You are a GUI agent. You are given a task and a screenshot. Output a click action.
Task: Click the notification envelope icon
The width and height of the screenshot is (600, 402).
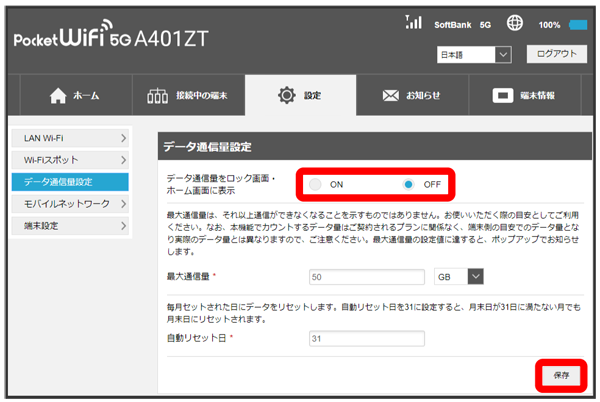[392, 96]
